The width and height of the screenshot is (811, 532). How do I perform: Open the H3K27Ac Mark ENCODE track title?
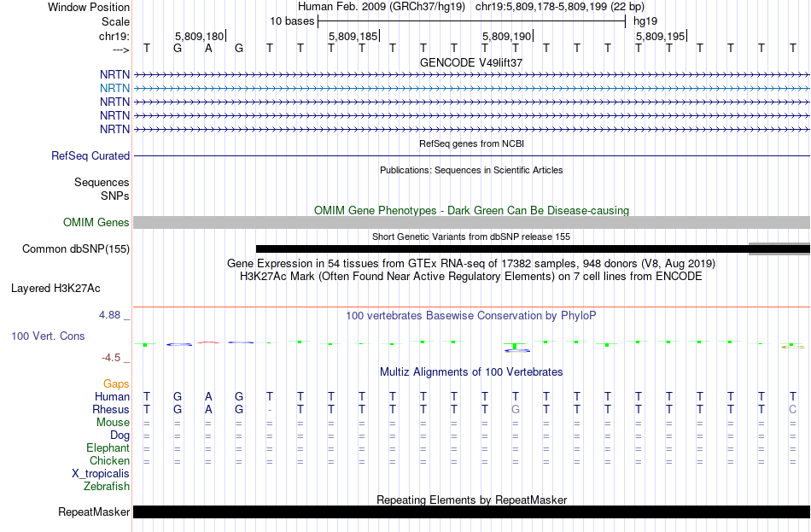[471, 277]
